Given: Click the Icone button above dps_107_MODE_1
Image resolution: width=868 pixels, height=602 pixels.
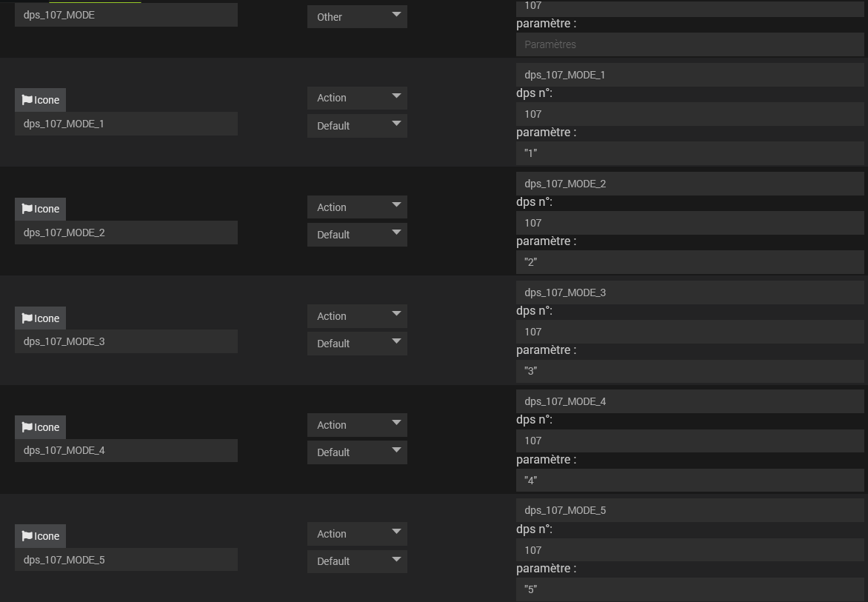Looking at the screenshot, I should [x=40, y=100].
